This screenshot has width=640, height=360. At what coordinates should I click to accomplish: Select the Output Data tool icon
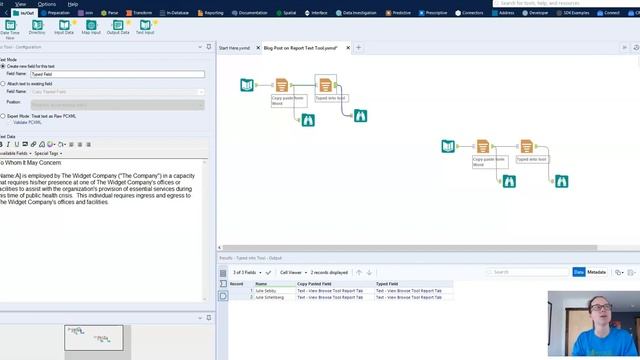pyautogui.click(x=118, y=25)
